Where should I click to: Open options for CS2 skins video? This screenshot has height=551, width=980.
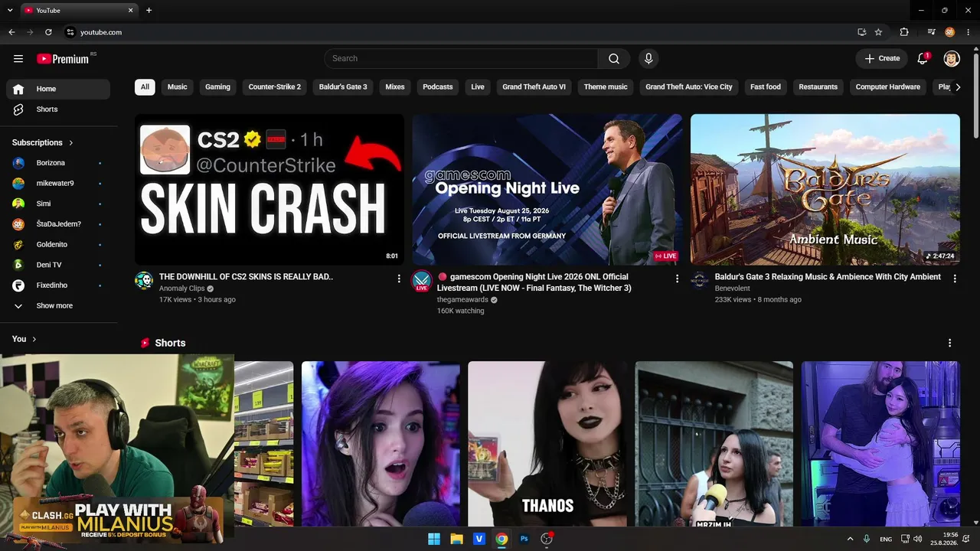(399, 279)
